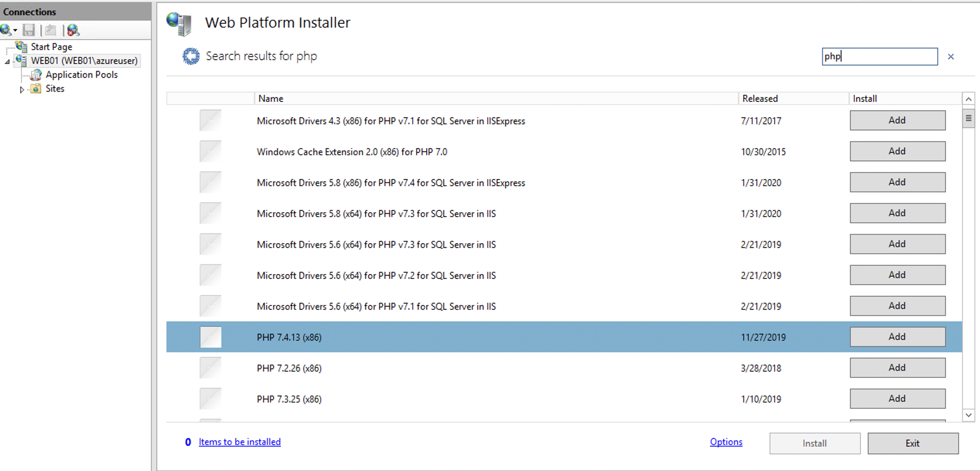Open Application Pools in the tree

click(81, 75)
